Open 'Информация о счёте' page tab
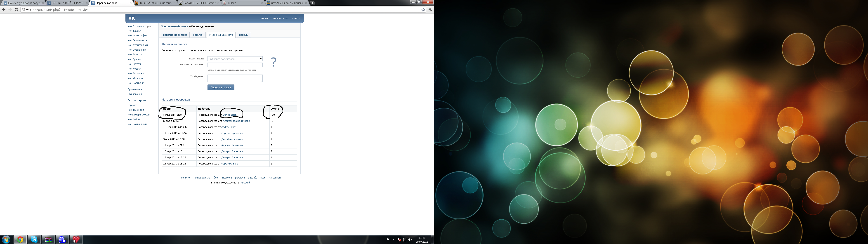Screen dimensions: 868x244 click(x=221, y=35)
